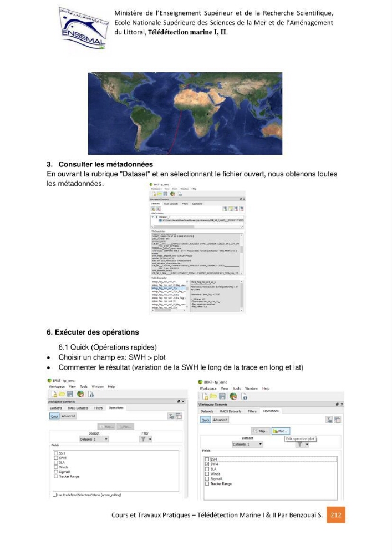The image size is (392, 555).
Task: Click globe-clock icon in greyed-Plot BRAT window
Action: pos(80,394)
